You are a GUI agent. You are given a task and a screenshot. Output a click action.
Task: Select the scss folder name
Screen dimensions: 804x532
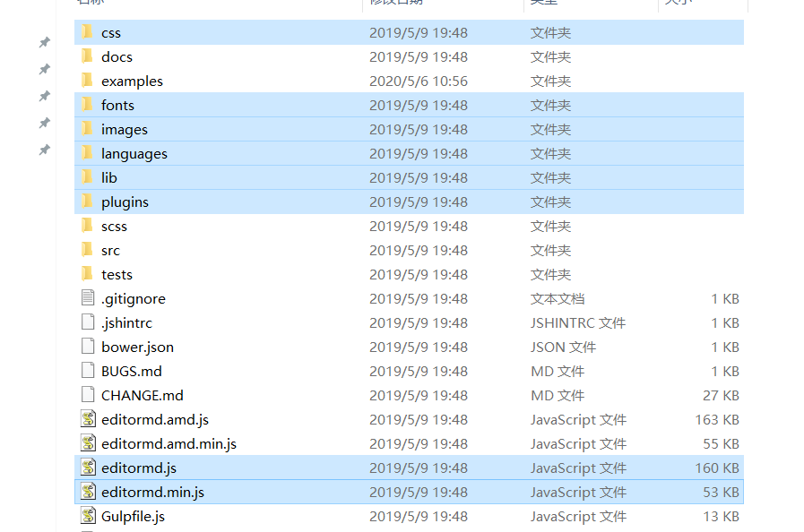pos(115,226)
